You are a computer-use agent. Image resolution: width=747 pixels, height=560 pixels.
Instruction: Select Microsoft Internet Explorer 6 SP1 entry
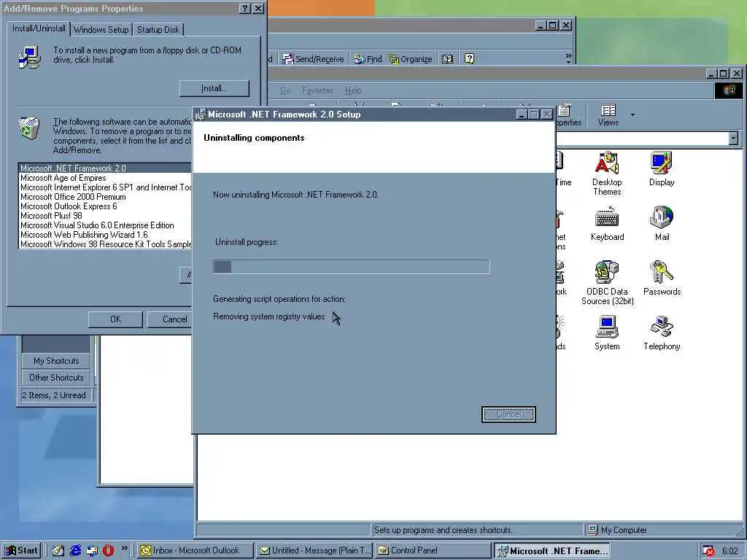point(105,187)
